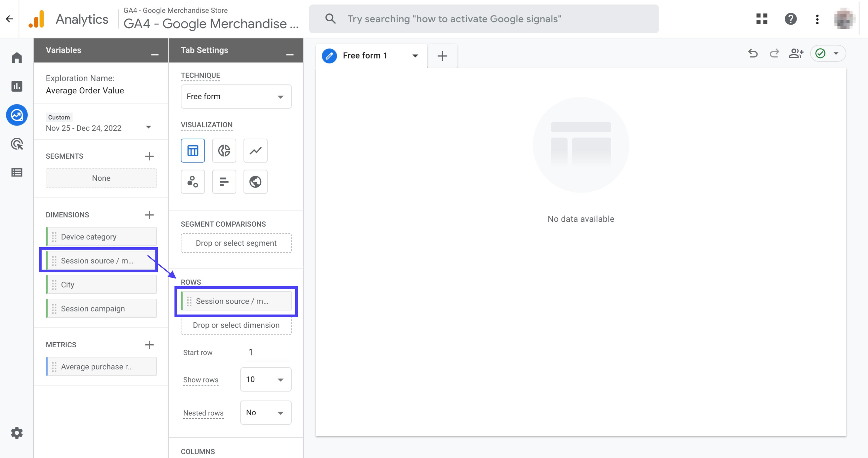Screen dimensions: 868x458
Task: Select the Donut chart visualization icon
Action: pos(224,150)
